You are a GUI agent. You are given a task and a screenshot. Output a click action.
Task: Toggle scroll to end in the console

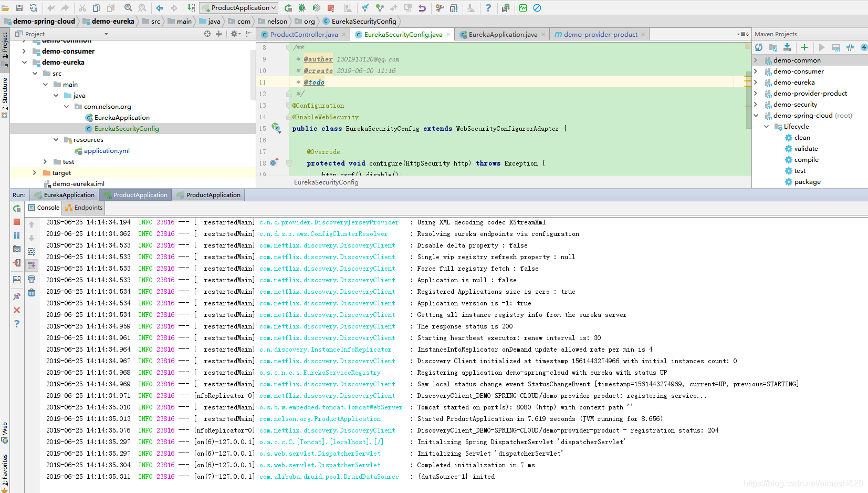click(x=32, y=265)
